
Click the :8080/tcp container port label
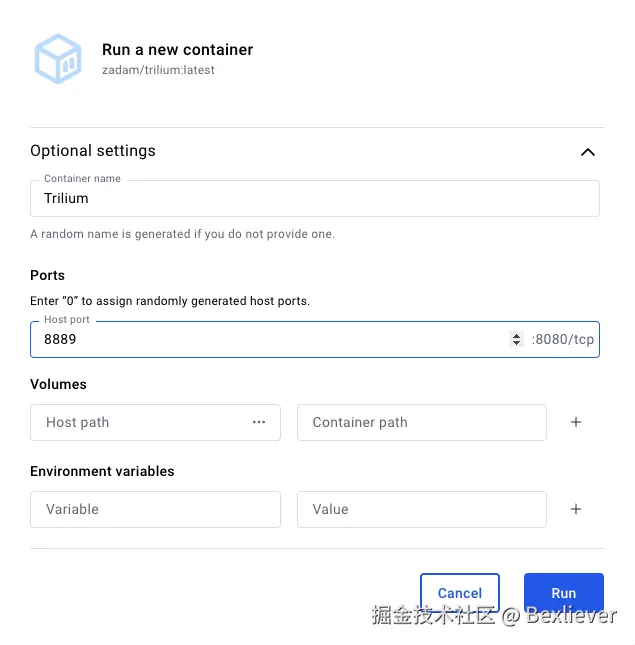pyautogui.click(x=563, y=340)
